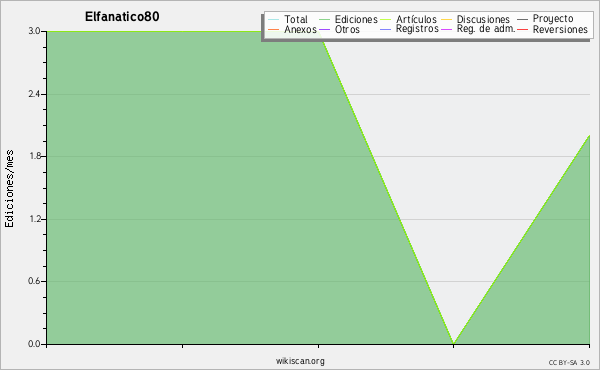Image resolution: width=600 pixels, height=370 pixels.
Task: Click the Otros legend label
Action: click(347, 29)
